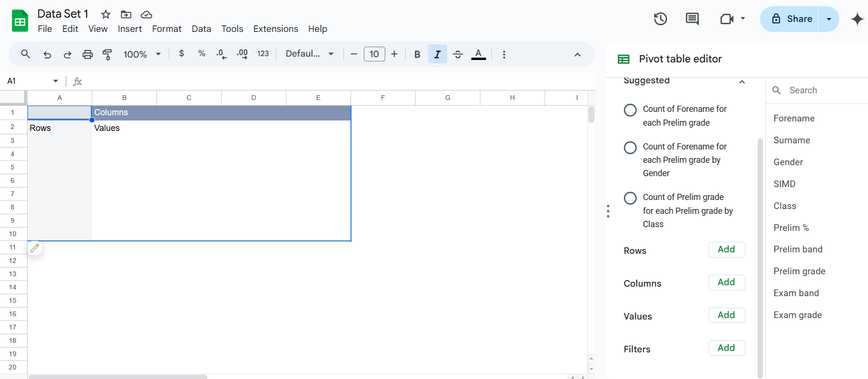Activate the paint format tool
Viewport: 868px width, 379px height.
click(107, 54)
